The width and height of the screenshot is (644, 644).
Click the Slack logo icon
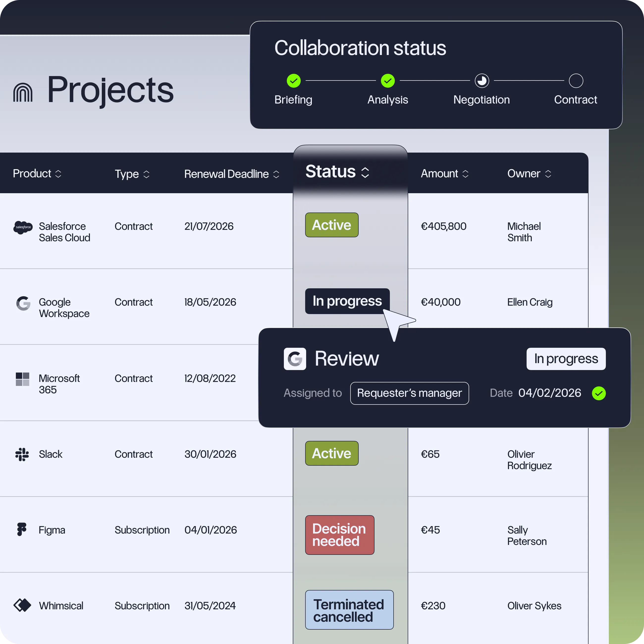(x=22, y=454)
